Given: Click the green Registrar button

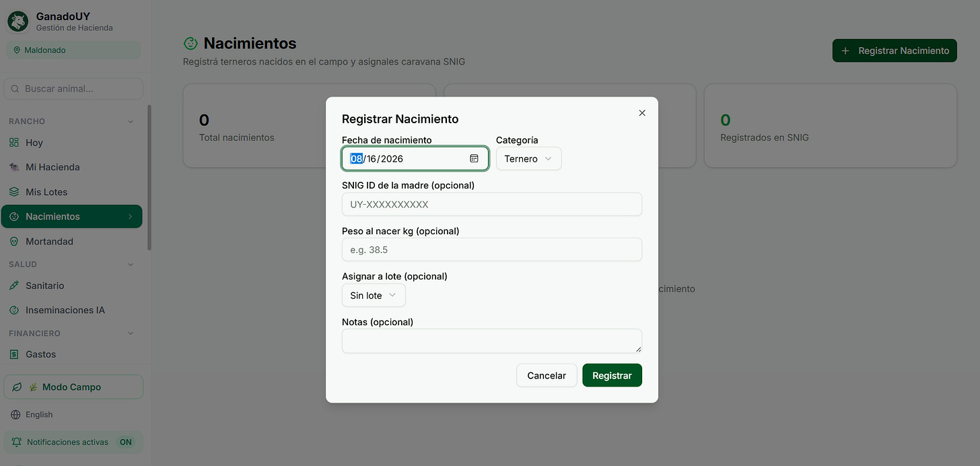Looking at the screenshot, I should coord(612,376).
